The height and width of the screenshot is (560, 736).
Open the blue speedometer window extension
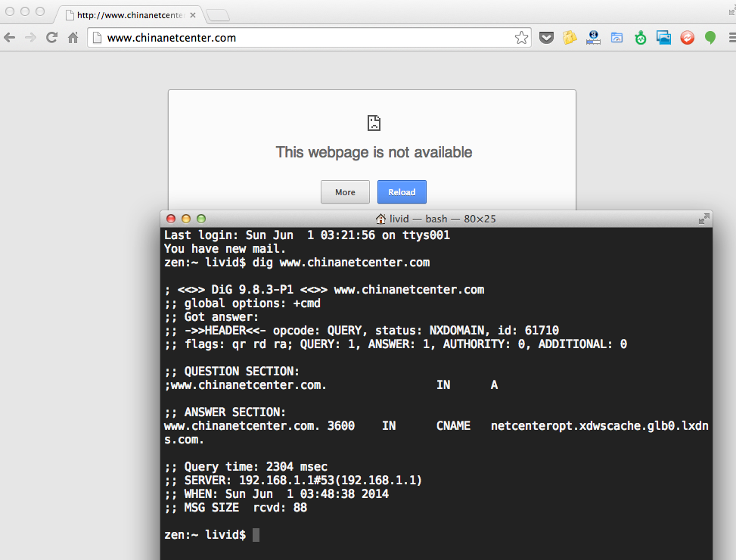(616, 38)
